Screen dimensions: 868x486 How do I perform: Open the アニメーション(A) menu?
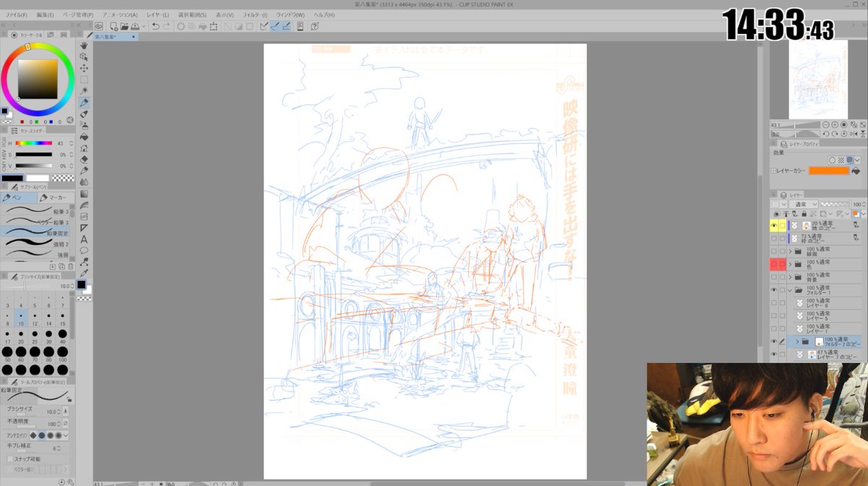click(120, 14)
